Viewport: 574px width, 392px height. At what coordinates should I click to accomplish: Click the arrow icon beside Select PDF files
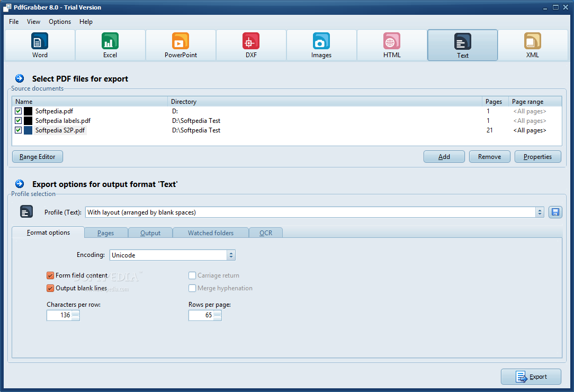point(20,78)
